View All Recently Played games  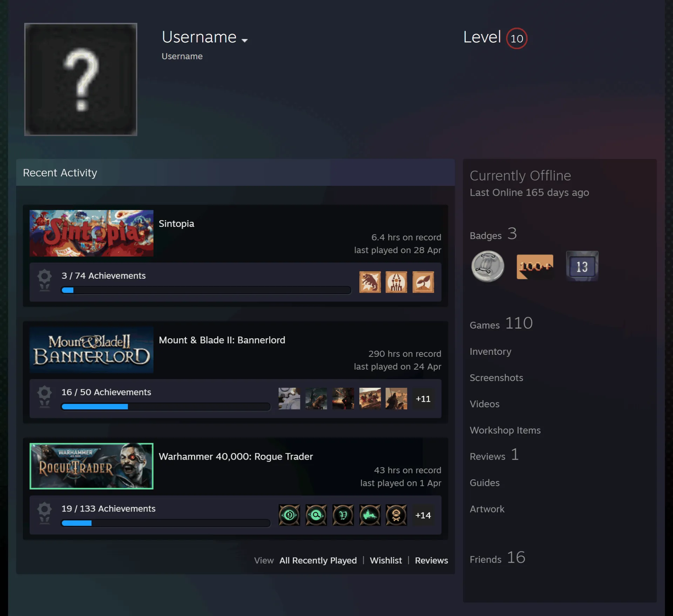click(x=318, y=560)
